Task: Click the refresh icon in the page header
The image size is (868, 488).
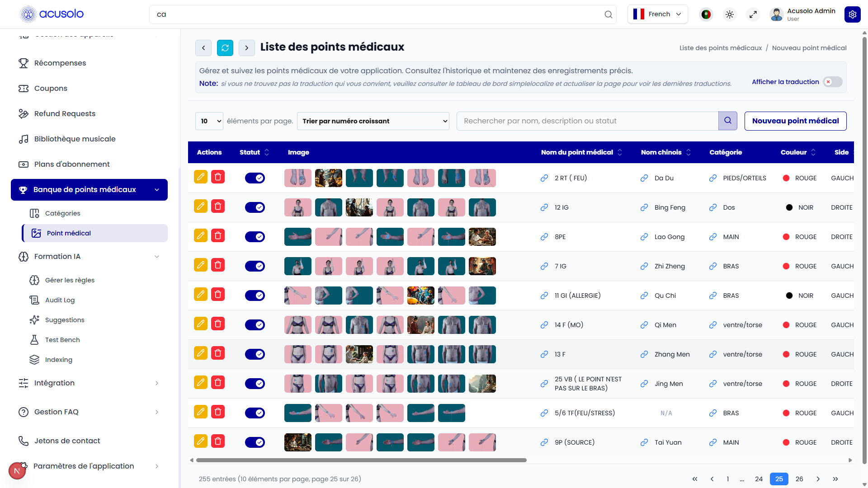Action: [225, 47]
